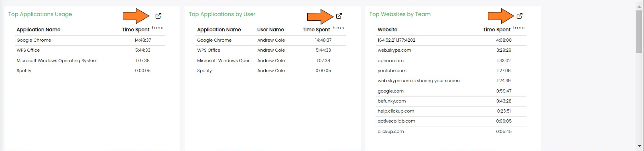The width and height of the screenshot is (644, 151).
Task: Select WPS Office in Applications by User
Action: click(x=209, y=50)
